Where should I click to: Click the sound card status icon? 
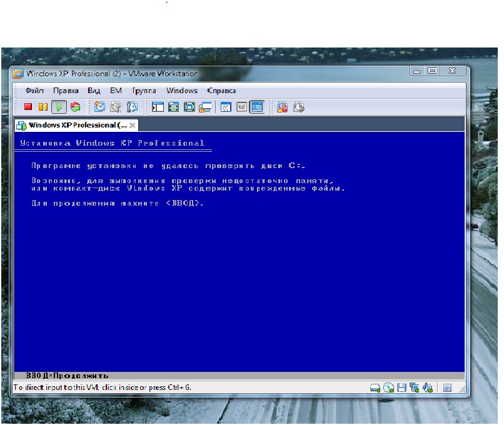(428, 387)
